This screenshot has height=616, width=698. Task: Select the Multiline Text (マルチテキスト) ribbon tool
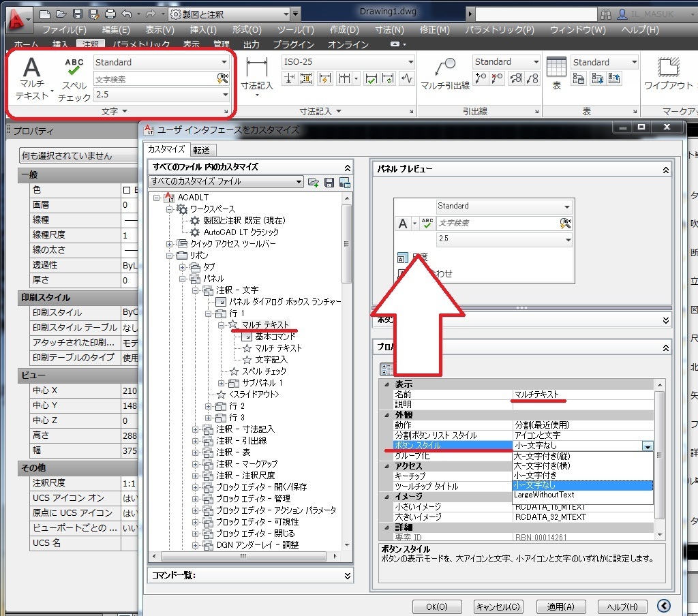pos(31,78)
